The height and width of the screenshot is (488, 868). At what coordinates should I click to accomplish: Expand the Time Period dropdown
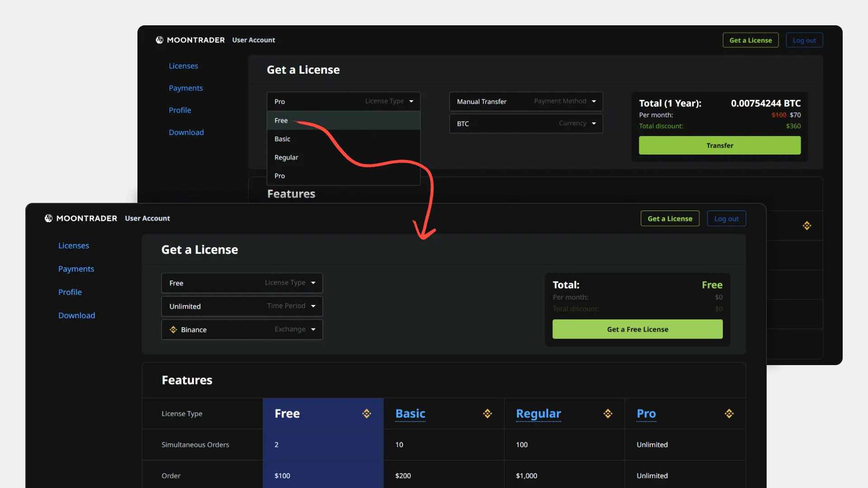(x=242, y=306)
